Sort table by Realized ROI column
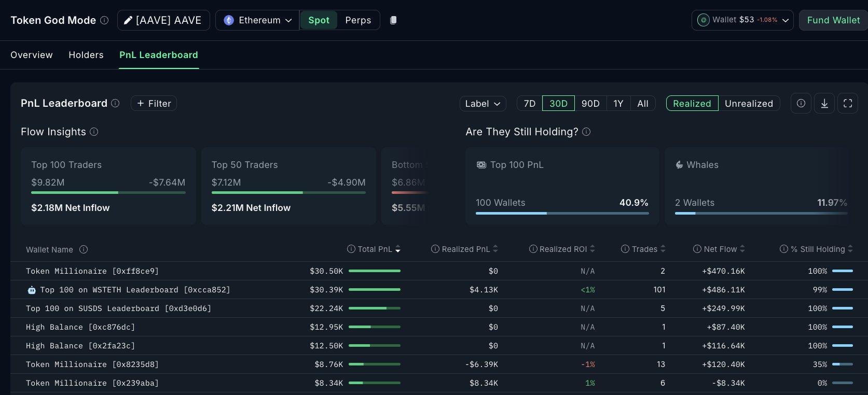 tap(562, 249)
